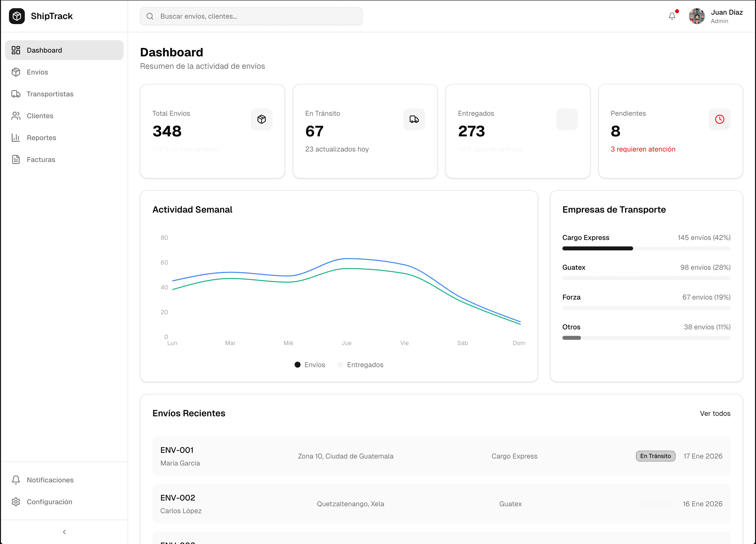The image size is (756, 544).
Task: Select Dashboard in the sidebar
Action: tap(64, 50)
